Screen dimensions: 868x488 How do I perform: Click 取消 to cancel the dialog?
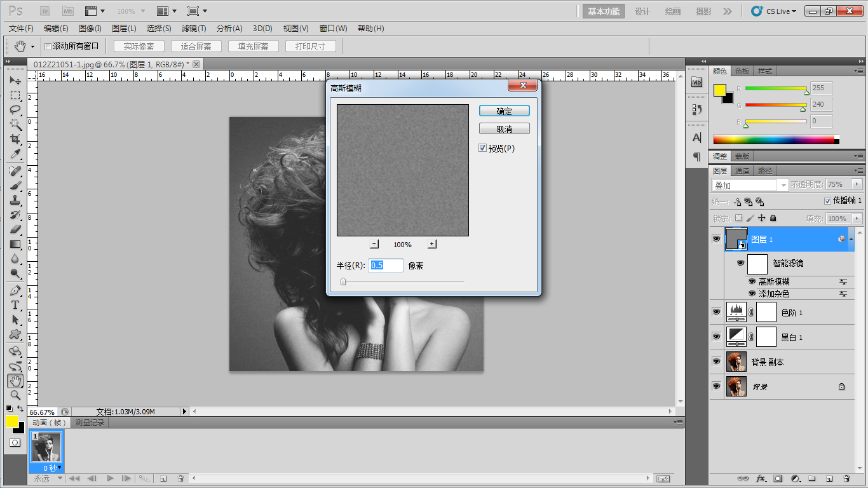point(504,129)
